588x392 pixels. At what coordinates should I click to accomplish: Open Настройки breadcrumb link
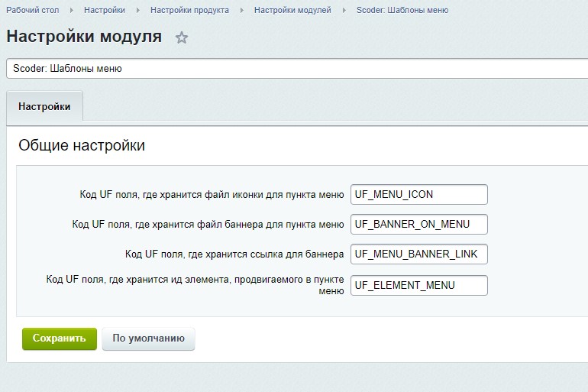pyautogui.click(x=105, y=11)
